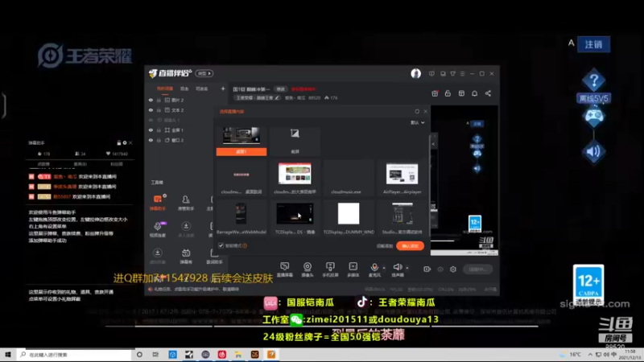
Task: Add a new scene with plus icon
Action: pos(223,88)
